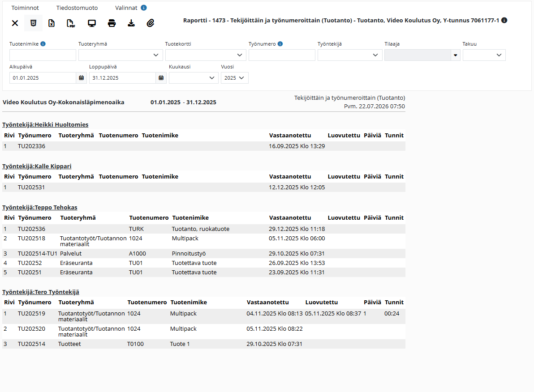
Task: Click the paperclip attachment icon
Action: 151,23
